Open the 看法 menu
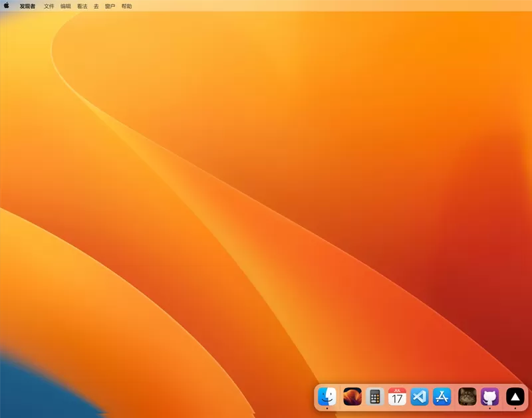Image resolution: width=532 pixels, height=418 pixels. [x=82, y=6]
